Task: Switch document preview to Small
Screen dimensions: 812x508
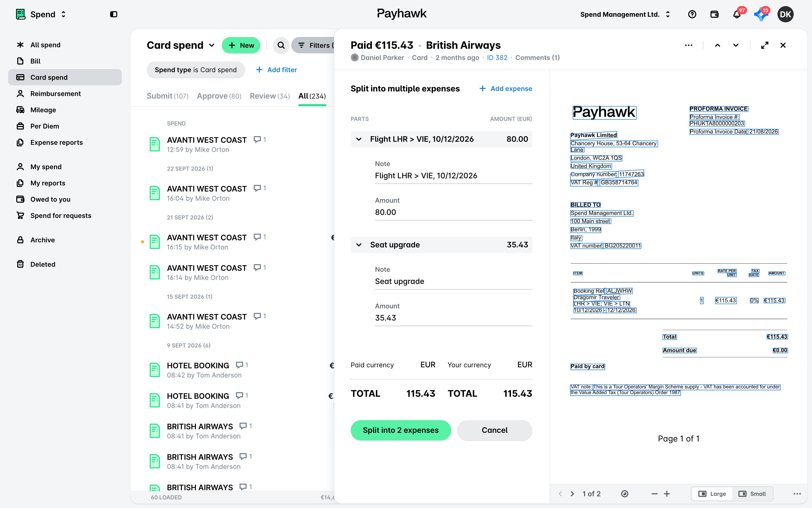Action: tap(752, 494)
